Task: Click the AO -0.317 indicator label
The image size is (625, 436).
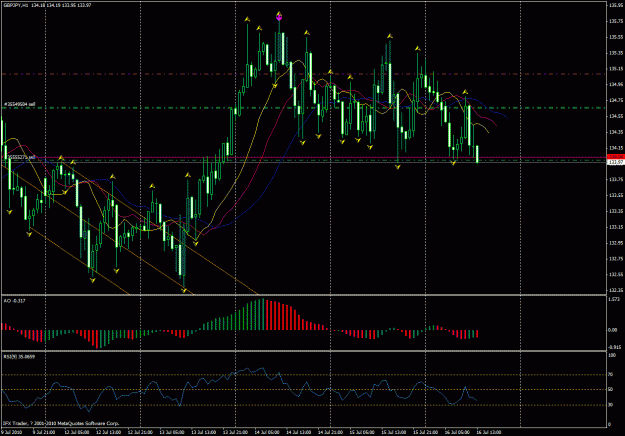Action: [x=15, y=301]
